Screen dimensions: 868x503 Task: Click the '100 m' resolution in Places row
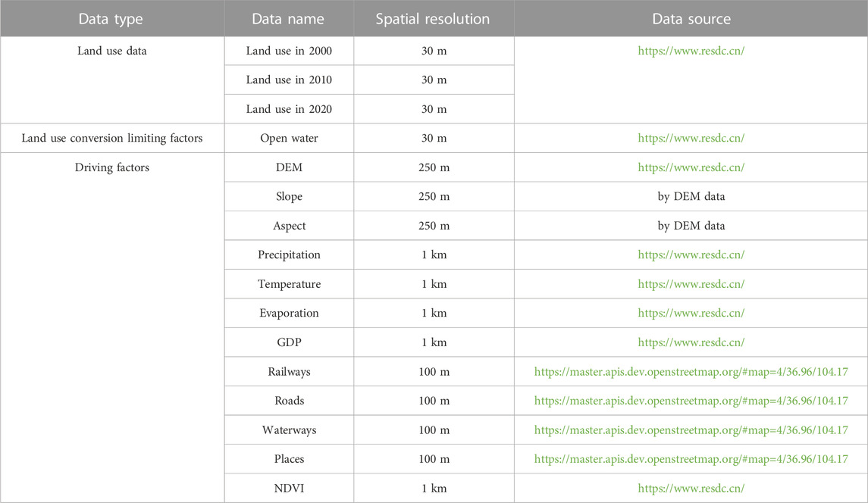(434, 459)
